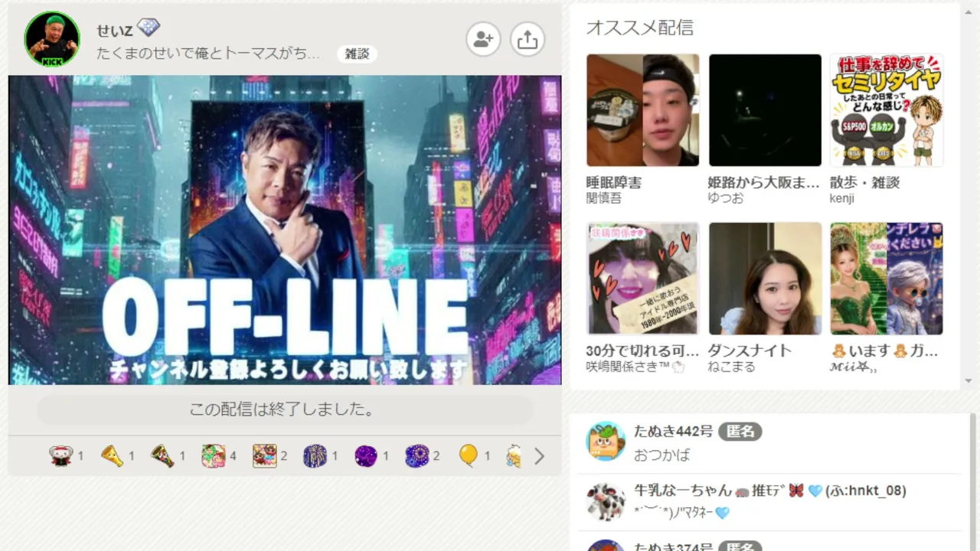Click the streamer name せいz
980x551 pixels.
[x=115, y=30]
